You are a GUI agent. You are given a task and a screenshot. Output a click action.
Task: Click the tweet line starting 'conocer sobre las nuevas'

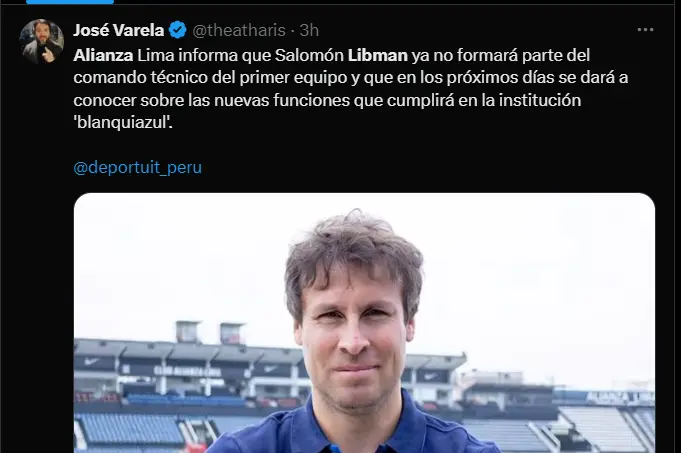pos(327,100)
